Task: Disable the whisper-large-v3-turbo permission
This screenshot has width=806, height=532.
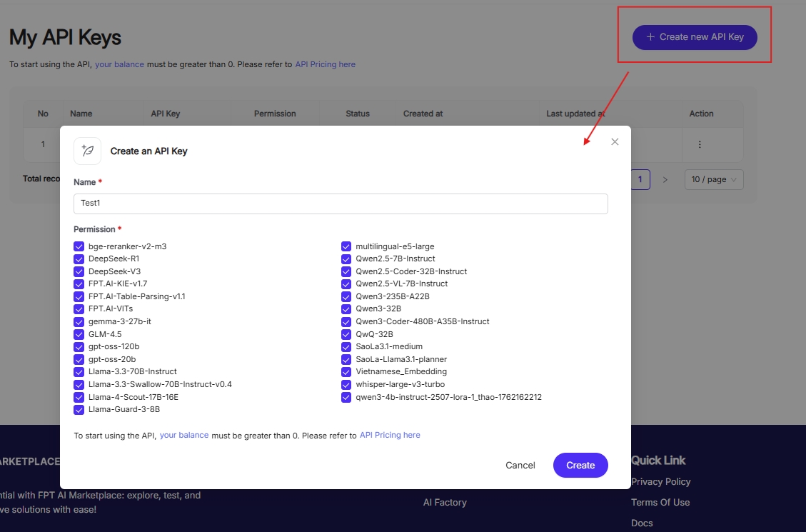Action: coord(346,384)
